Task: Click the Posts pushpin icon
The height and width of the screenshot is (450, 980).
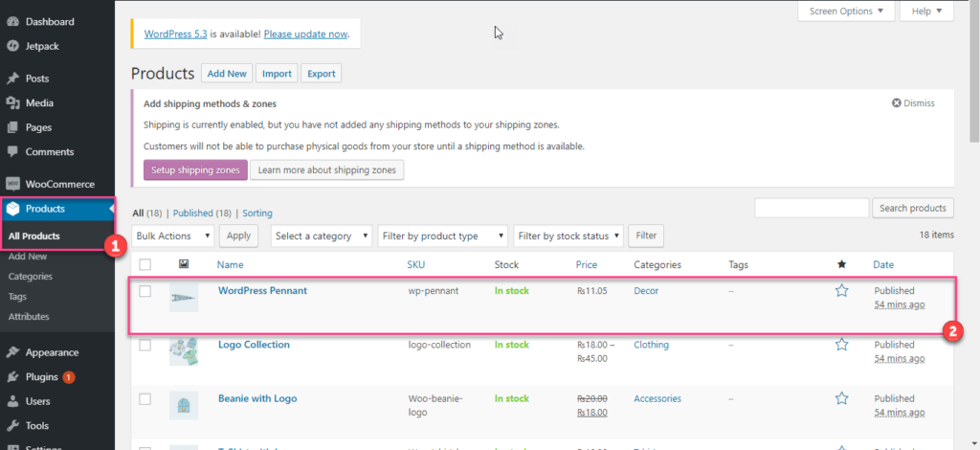Action: [x=12, y=79]
